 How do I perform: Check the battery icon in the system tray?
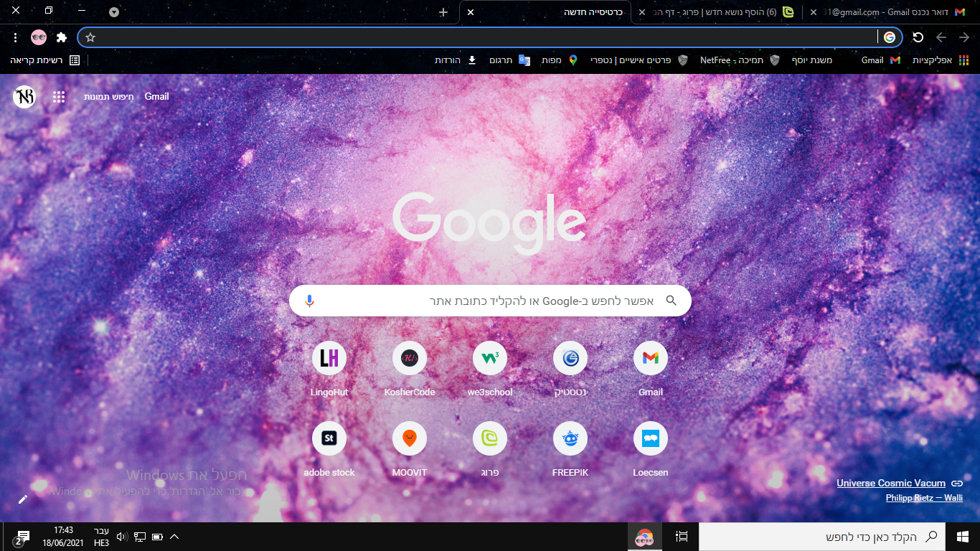pyautogui.click(x=157, y=537)
